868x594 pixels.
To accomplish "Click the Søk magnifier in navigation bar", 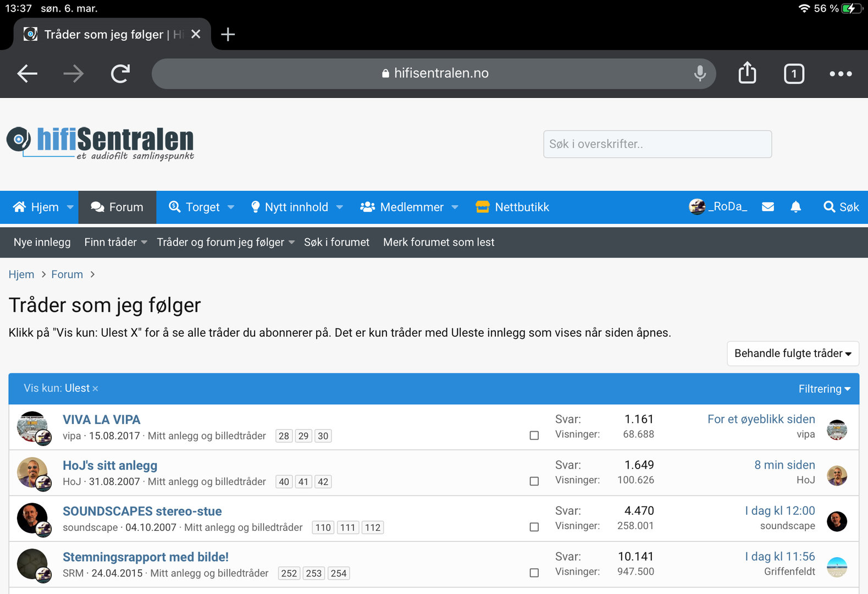I will [x=841, y=207].
